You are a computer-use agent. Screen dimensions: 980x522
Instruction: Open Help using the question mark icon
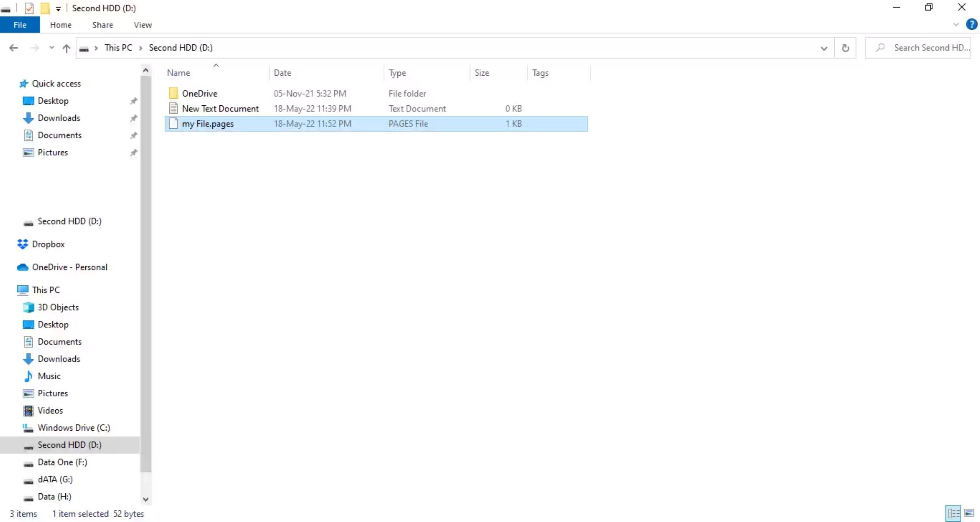point(971,25)
